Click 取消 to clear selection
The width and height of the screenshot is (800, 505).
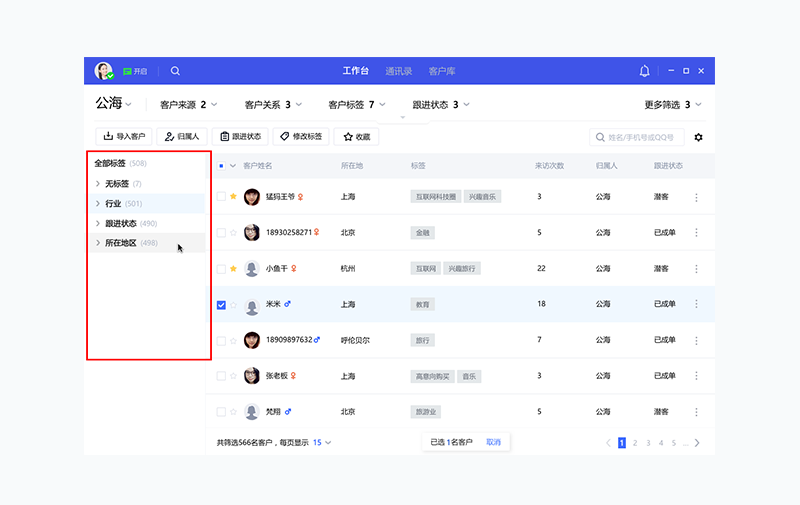point(493,442)
